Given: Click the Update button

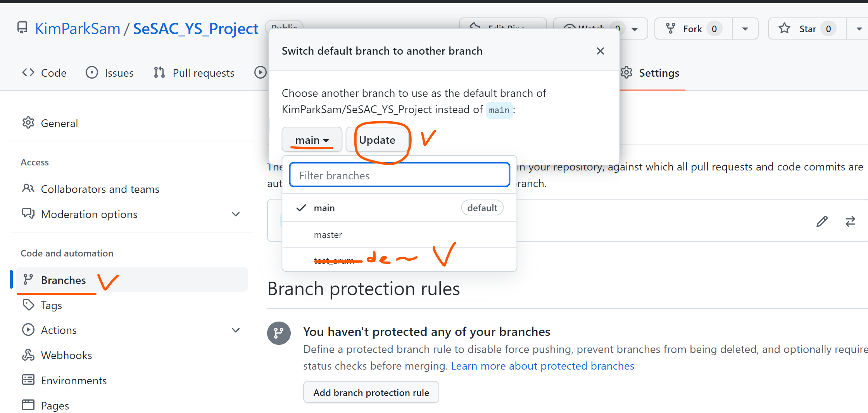Looking at the screenshot, I should [377, 140].
